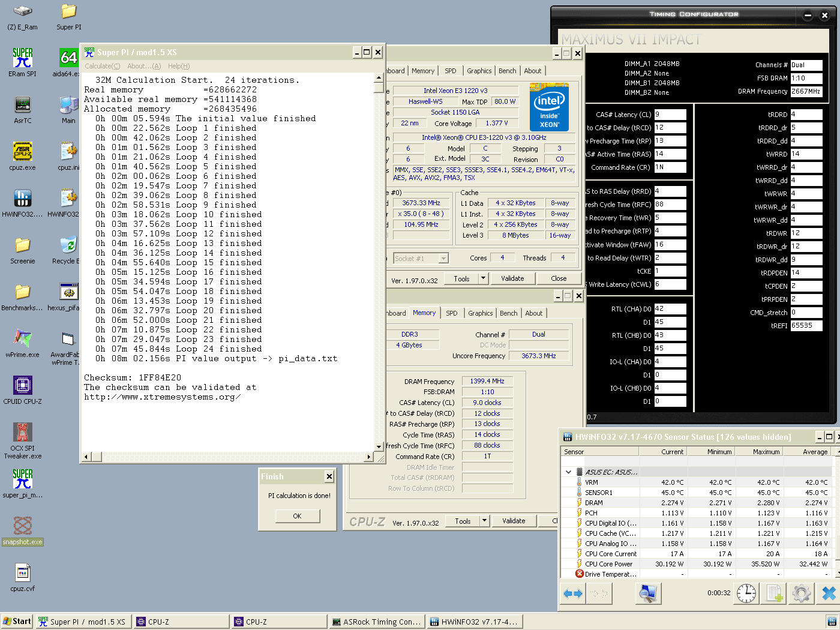840x630 pixels.
Task: Select the VRM temperature sensor row
Action: pos(696,482)
